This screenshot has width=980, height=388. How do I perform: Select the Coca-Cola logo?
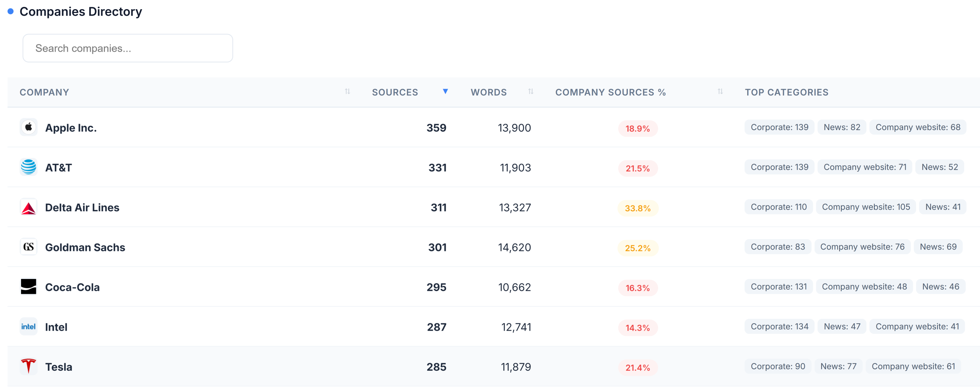tap(28, 287)
